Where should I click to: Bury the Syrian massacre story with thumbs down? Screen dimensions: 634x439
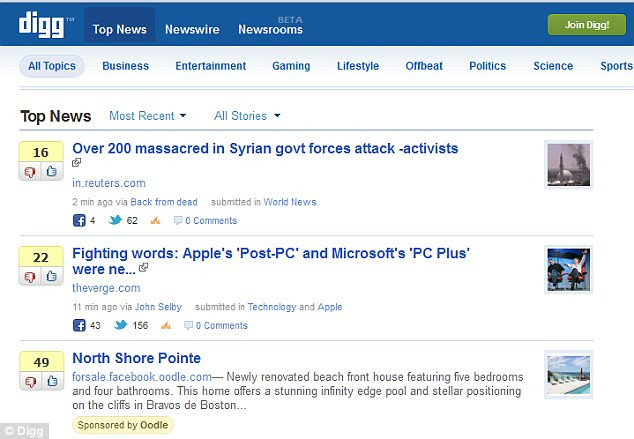[30, 171]
